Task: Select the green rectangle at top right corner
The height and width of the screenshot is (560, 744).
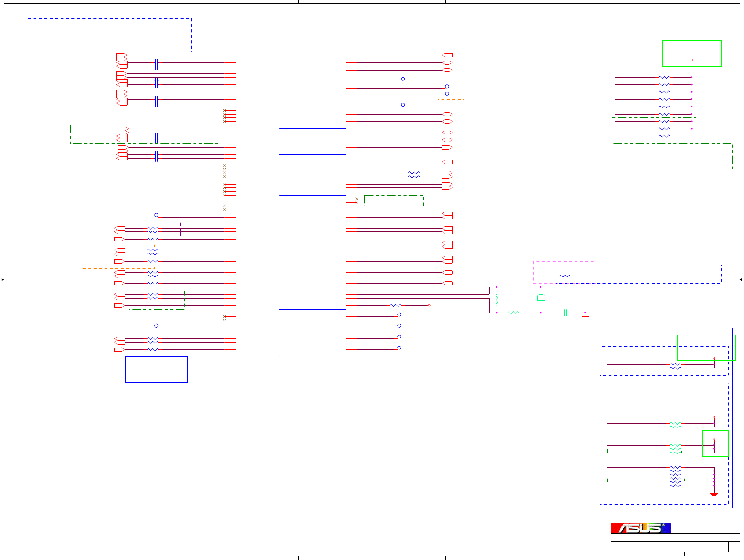Action: (692, 53)
